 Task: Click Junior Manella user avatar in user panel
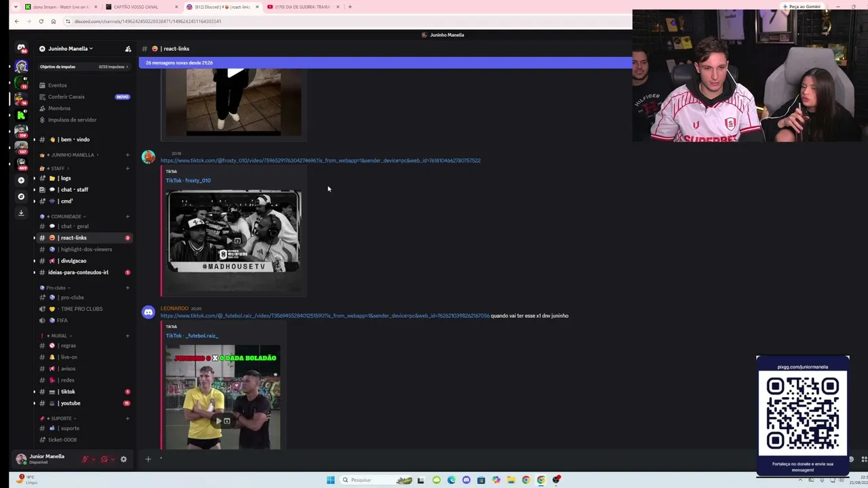click(x=21, y=459)
